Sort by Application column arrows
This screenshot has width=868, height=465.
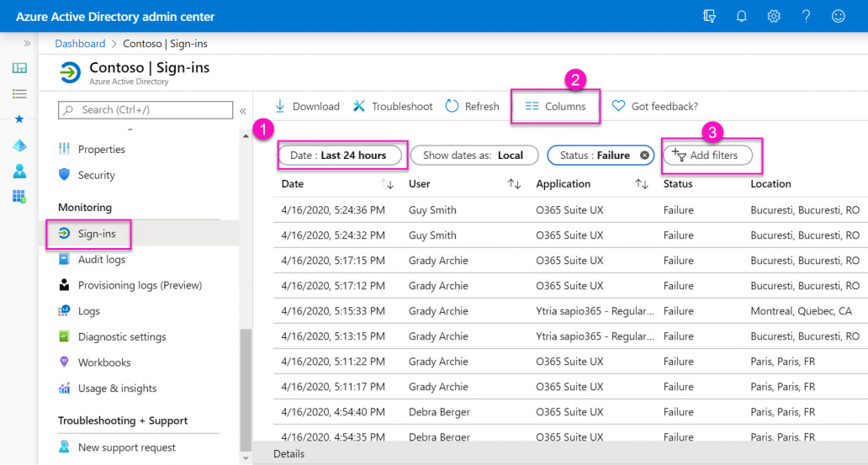[x=641, y=184]
